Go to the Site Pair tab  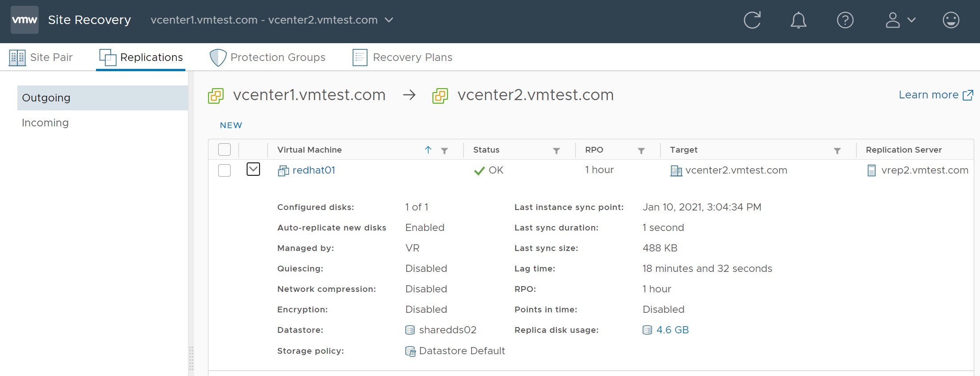click(x=41, y=57)
